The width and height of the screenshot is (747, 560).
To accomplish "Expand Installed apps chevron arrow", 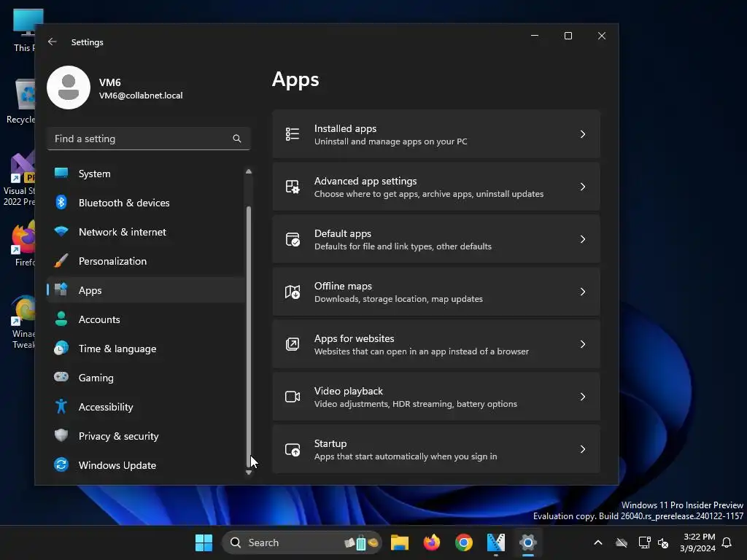I will pyautogui.click(x=583, y=134).
